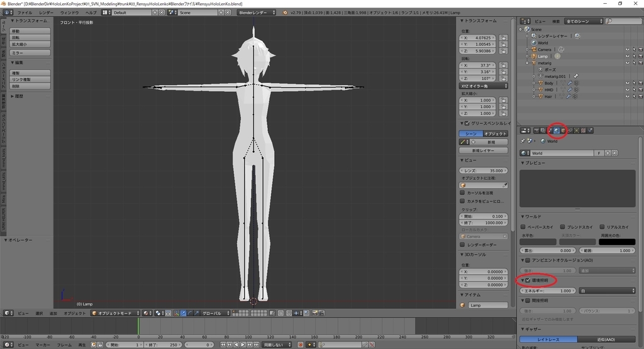Open the ウィンドウ menu
644x349 pixels.
(x=69, y=13)
